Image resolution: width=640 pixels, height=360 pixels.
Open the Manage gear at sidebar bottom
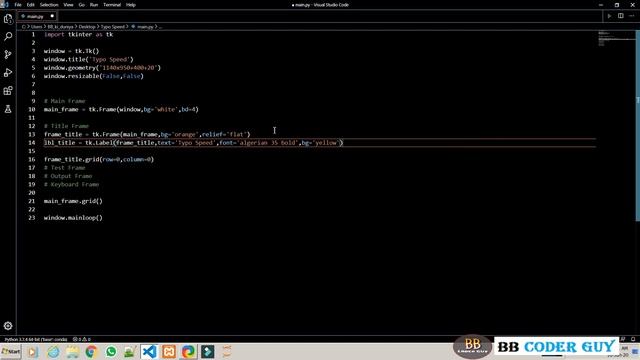click(x=8, y=326)
